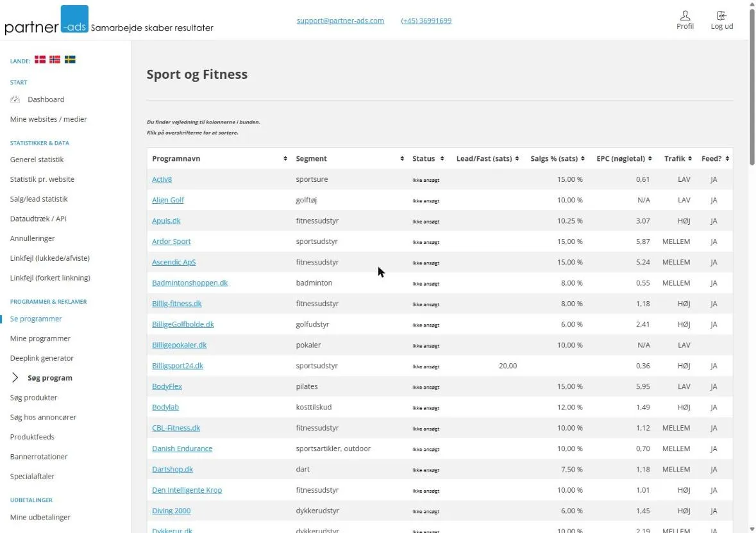This screenshot has height=533, width=756.
Task: Open Bannerrotationer menu item
Action: click(x=38, y=457)
